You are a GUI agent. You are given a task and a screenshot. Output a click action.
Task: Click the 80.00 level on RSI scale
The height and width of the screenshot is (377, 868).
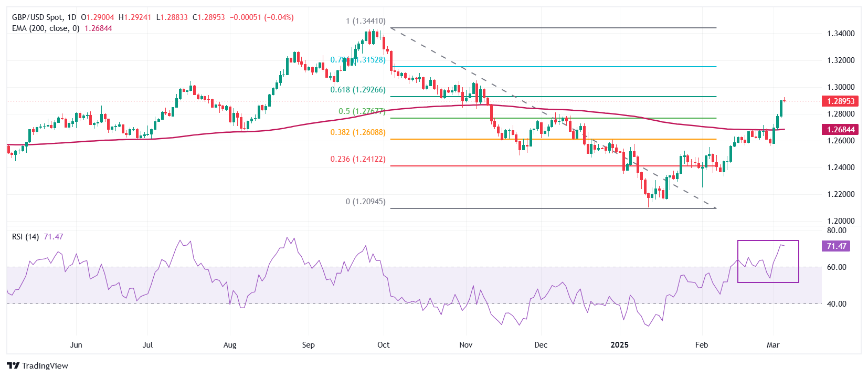tap(837, 231)
